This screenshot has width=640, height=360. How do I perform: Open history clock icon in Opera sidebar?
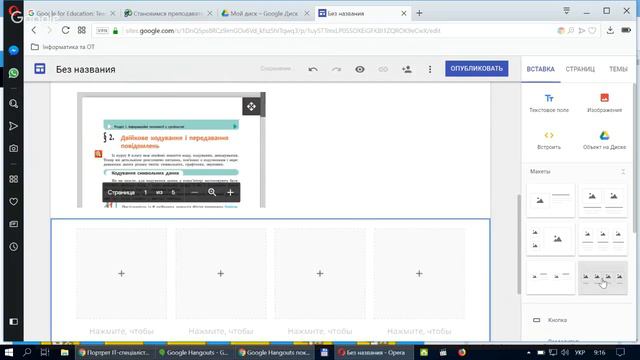tap(13, 247)
